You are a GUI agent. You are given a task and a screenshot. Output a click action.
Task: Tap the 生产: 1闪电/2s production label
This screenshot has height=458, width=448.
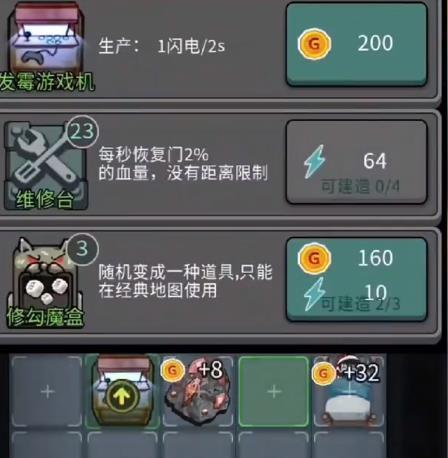coord(162,46)
